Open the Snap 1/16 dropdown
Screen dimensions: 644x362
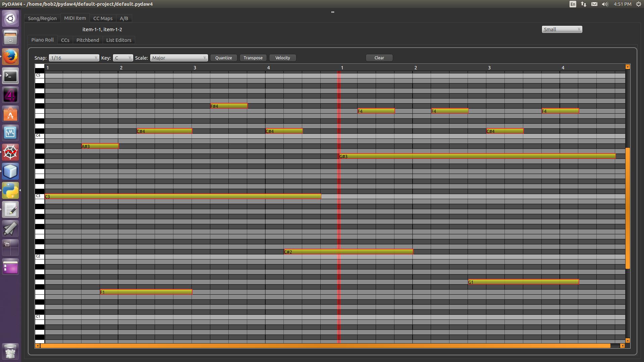pyautogui.click(x=74, y=58)
